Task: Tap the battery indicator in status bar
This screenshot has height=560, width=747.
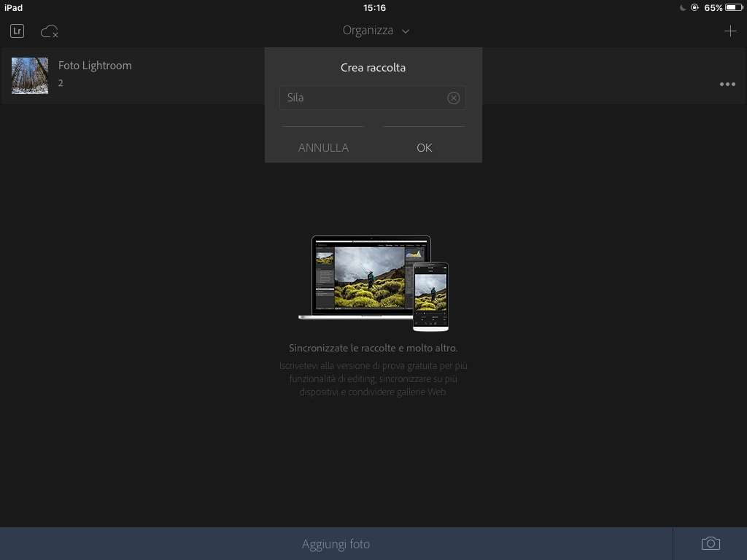Action: point(734,7)
